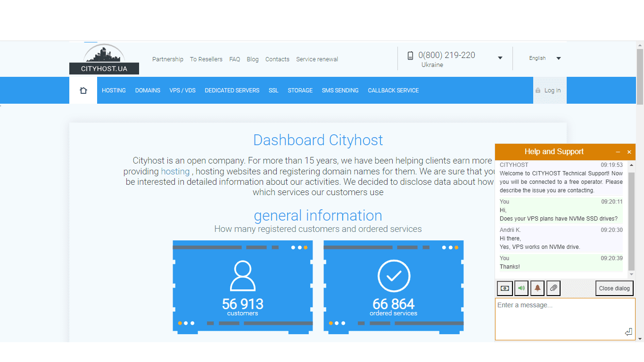Go to the Home icon tab

pos(83,90)
